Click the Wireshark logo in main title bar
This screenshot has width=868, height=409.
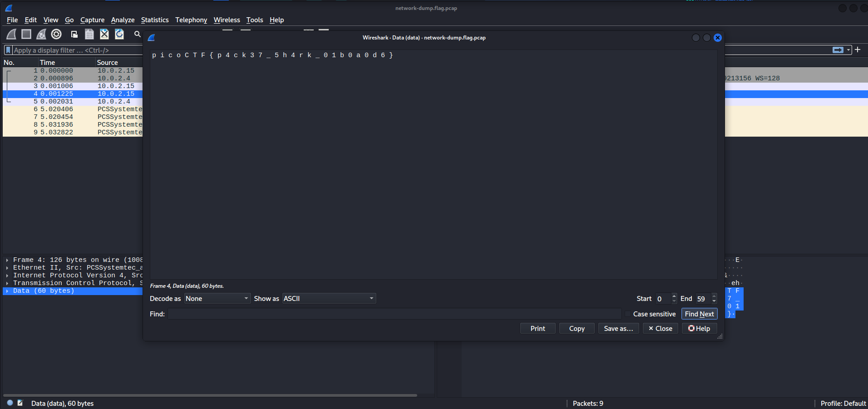(x=9, y=8)
